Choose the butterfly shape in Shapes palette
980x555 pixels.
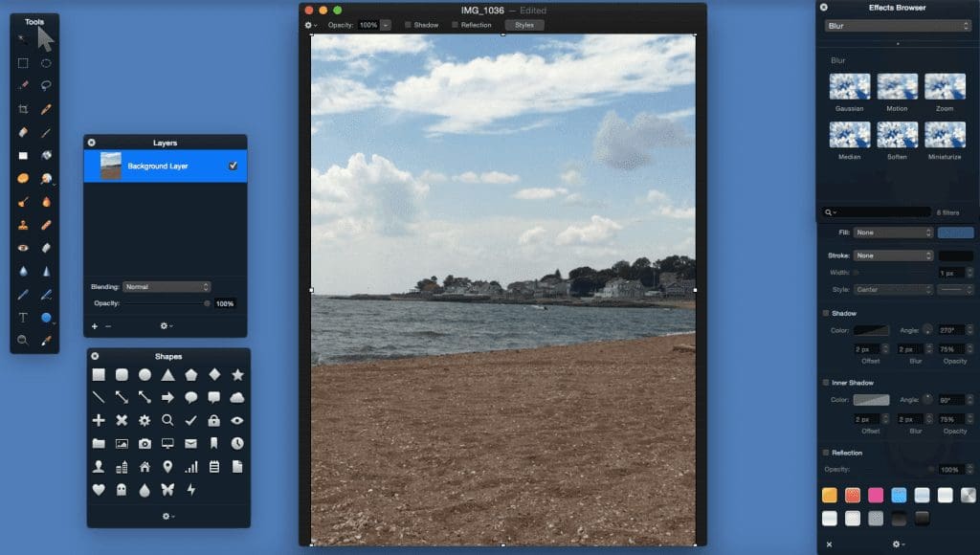coord(167,490)
